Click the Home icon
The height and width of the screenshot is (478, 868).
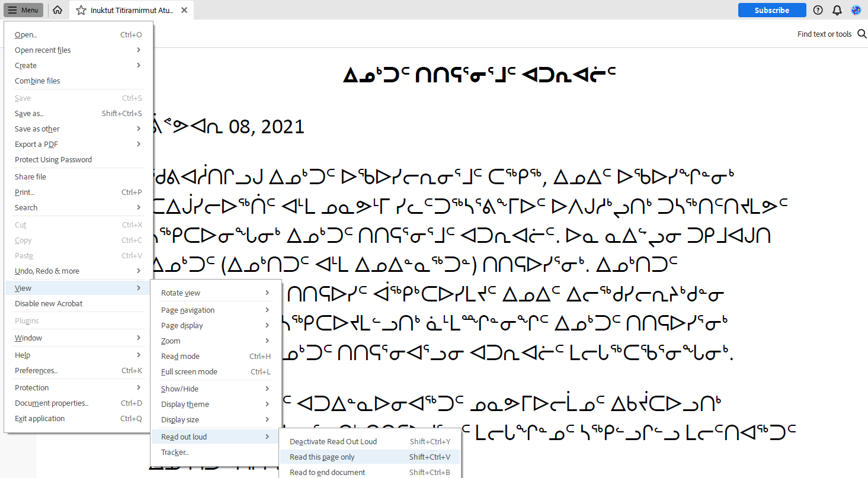[57, 9]
